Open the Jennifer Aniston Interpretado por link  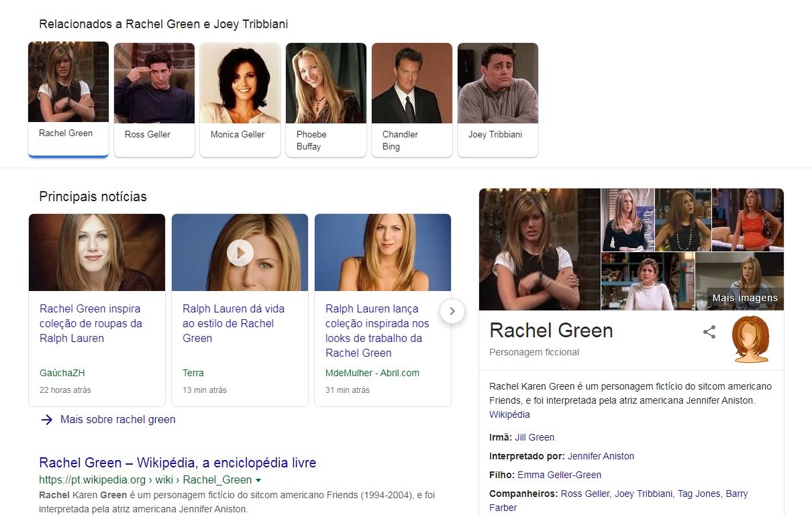click(601, 456)
